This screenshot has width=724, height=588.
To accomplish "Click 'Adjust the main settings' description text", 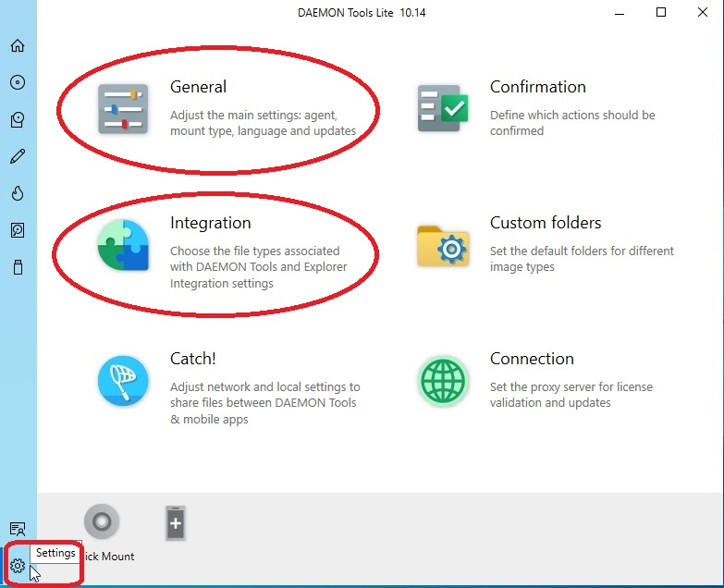I will point(263,123).
